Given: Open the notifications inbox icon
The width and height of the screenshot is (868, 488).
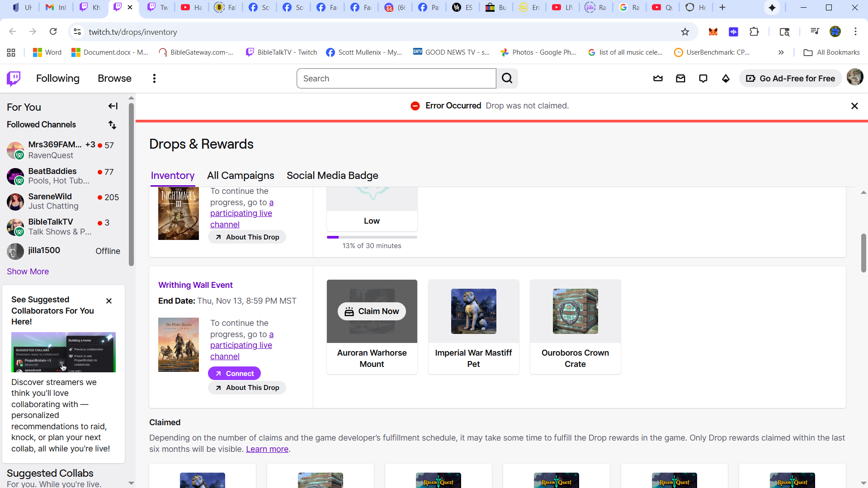Looking at the screenshot, I should pyautogui.click(x=680, y=79).
